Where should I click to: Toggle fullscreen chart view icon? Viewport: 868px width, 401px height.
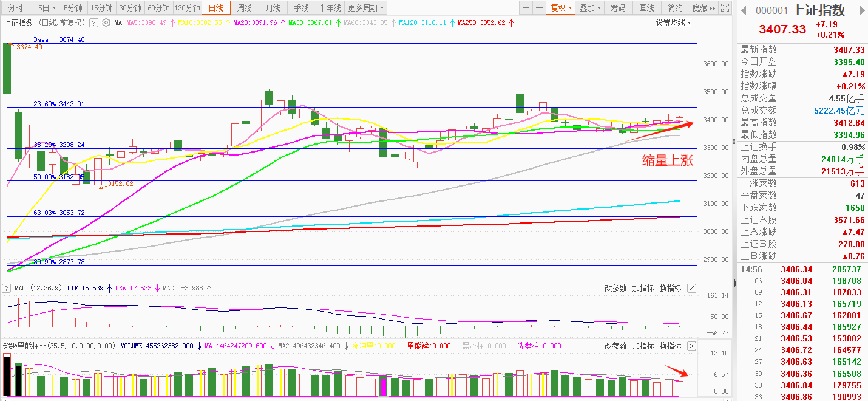tap(725, 8)
